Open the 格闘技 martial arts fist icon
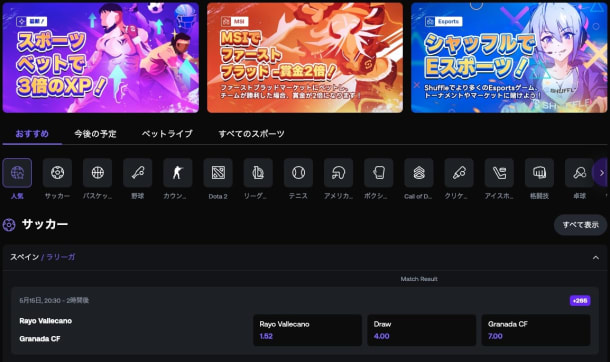Image resolution: width=610 pixels, height=362 pixels. tap(539, 173)
